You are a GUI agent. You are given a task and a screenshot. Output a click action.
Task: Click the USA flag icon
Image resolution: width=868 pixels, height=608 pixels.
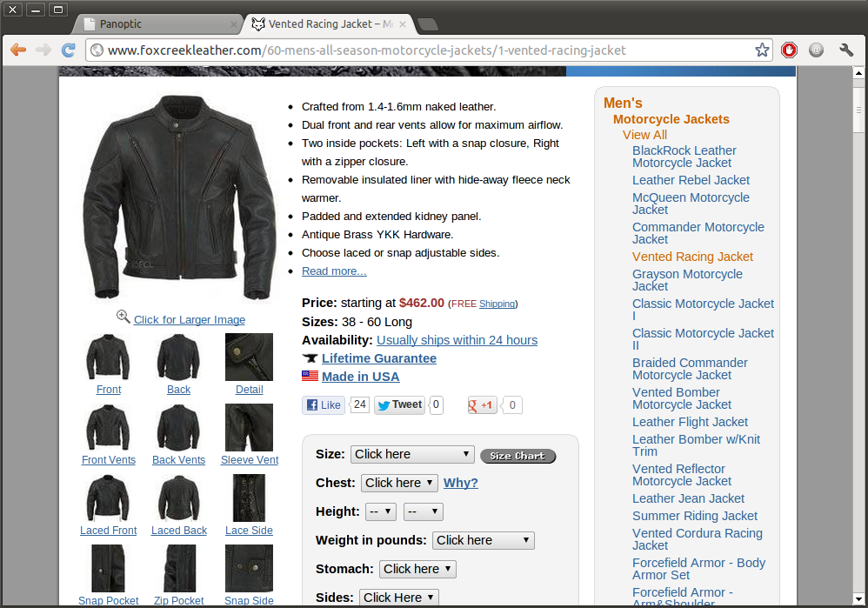click(x=310, y=376)
